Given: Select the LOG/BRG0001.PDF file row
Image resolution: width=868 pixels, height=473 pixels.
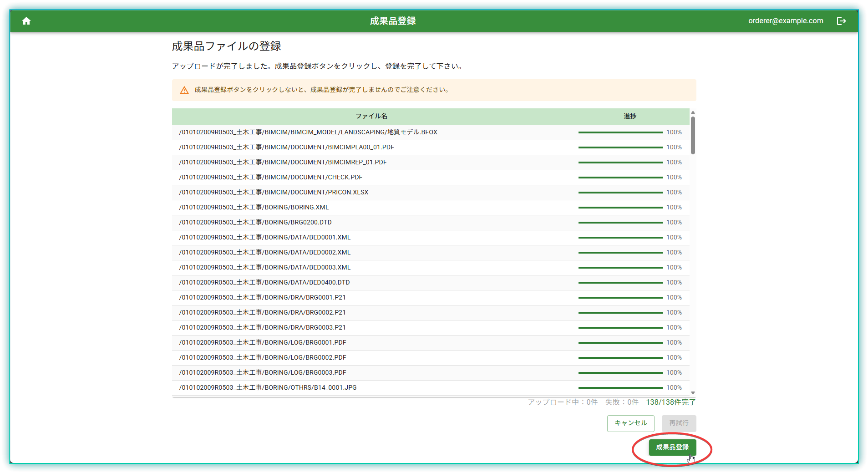Looking at the screenshot, I should (431, 343).
